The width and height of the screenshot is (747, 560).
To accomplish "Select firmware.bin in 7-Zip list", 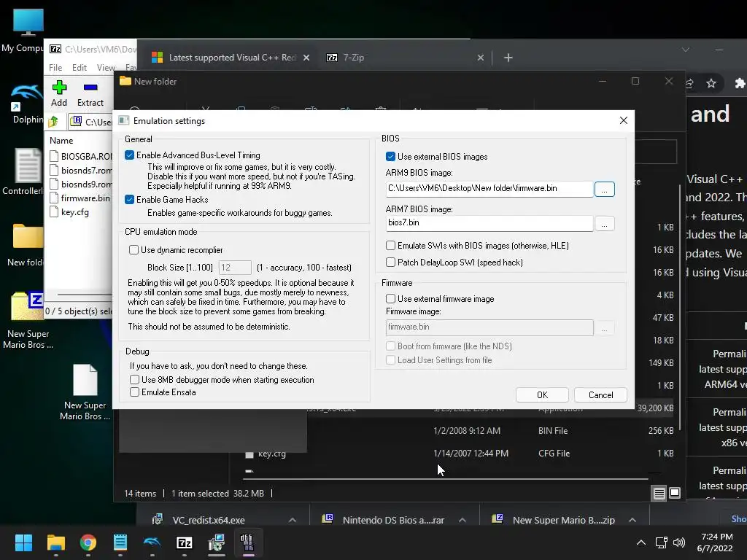I will click(x=80, y=198).
